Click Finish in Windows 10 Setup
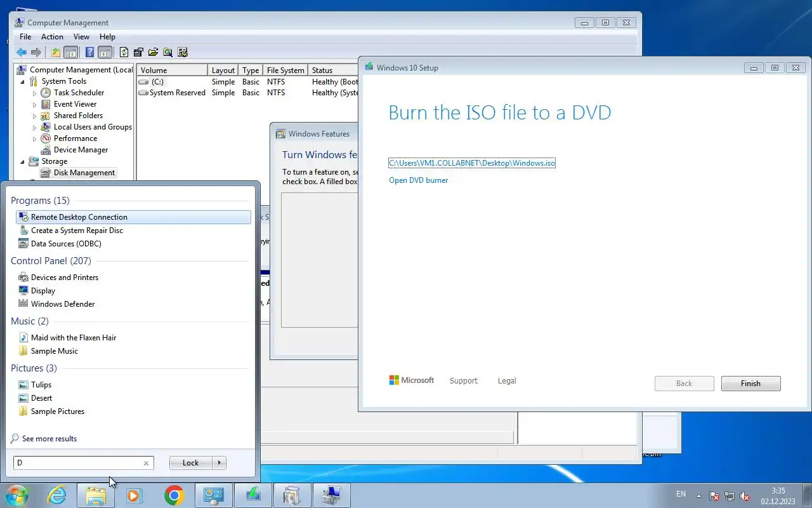812x508 pixels. point(750,384)
